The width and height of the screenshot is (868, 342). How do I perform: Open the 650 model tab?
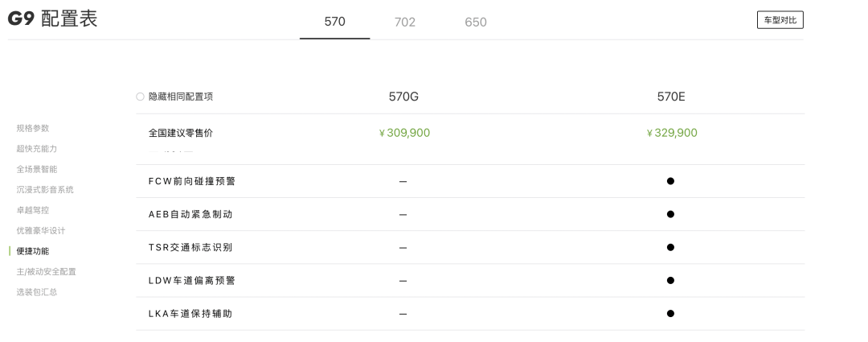pos(476,22)
